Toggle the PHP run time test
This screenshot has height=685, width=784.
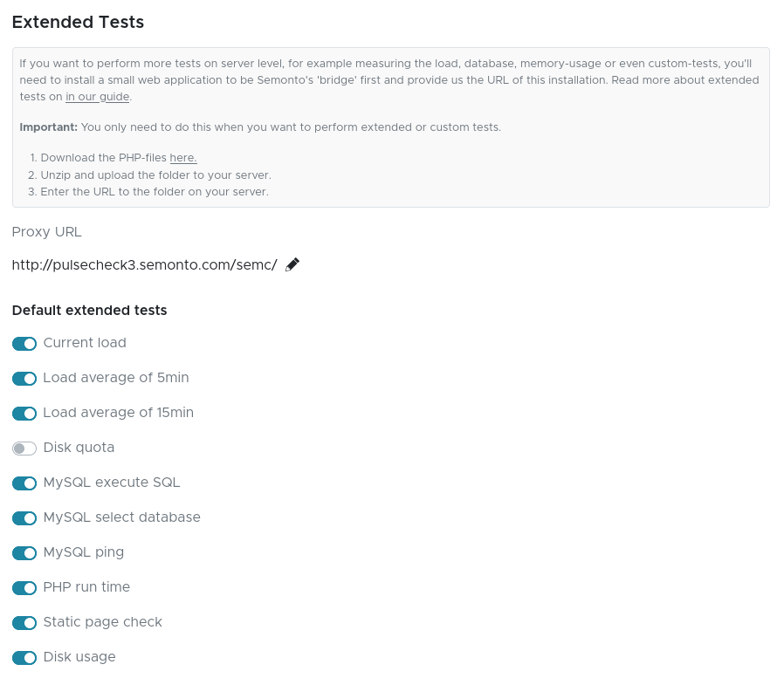click(24, 588)
